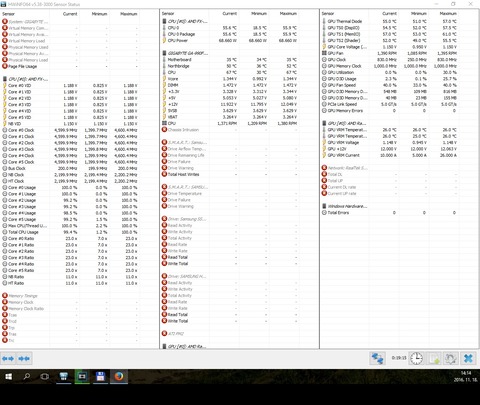The width and height of the screenshot is (480, 405).
Task: Select the Bus Clock row
Action: click(70, 168)
